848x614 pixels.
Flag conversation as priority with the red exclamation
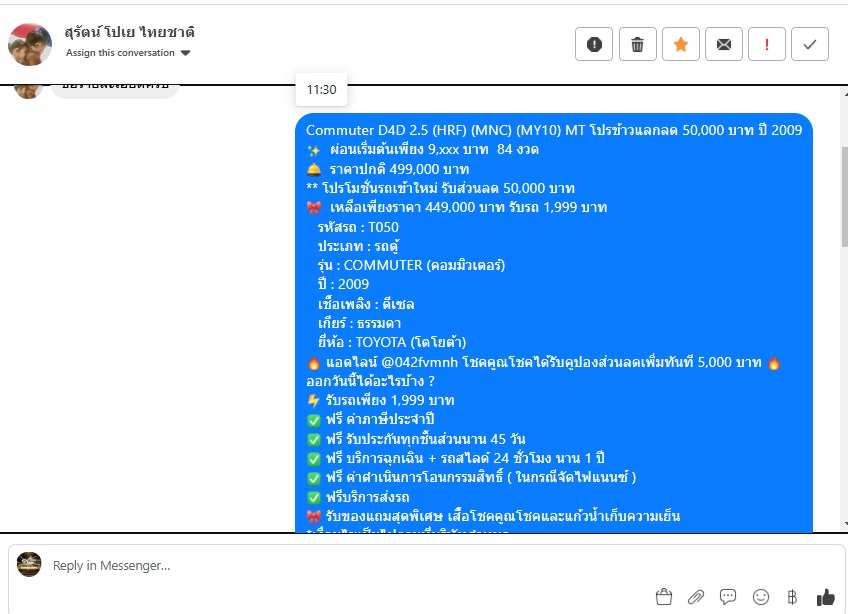pyautogui.click(x=767, y=44)
